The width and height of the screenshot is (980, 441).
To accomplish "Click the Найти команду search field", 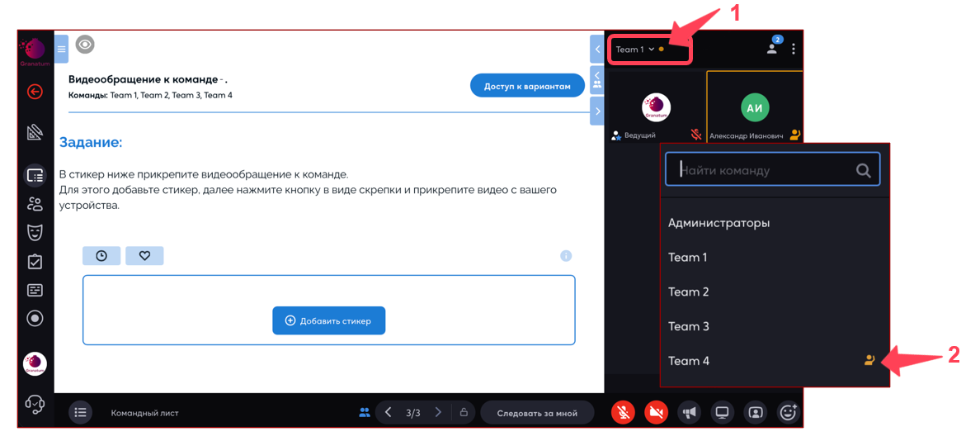I will 763,170.
